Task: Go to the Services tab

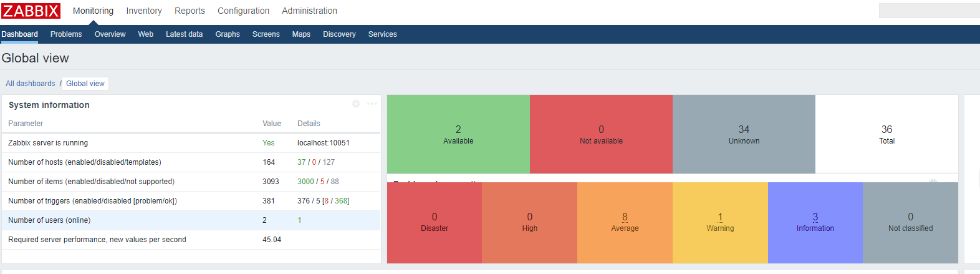Action: point(382,34)
